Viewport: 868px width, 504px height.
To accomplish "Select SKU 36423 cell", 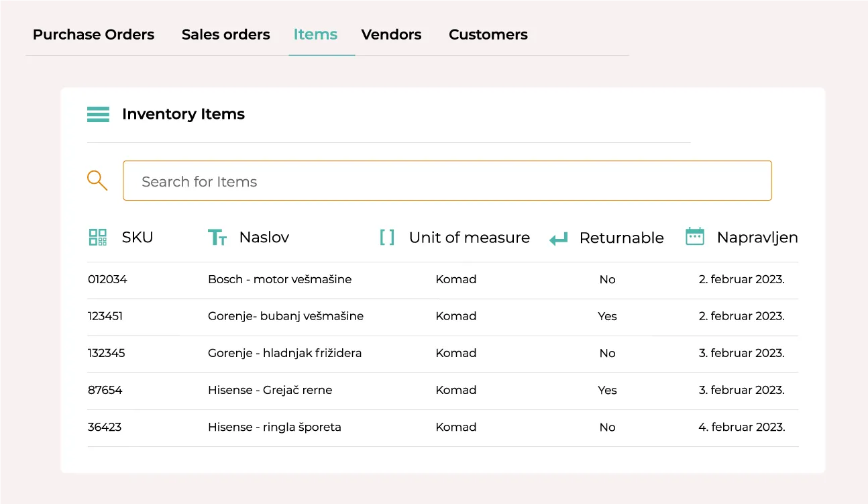I will pyautogui.click(x=105, y=427).
